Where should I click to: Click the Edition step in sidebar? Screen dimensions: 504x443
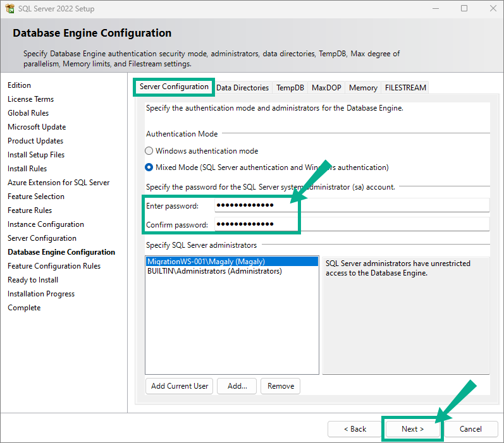(19, 85)
